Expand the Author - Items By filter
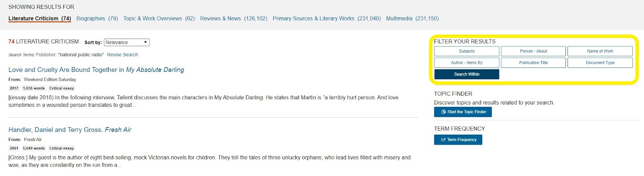The image size is (644, 176). point(466,63)
